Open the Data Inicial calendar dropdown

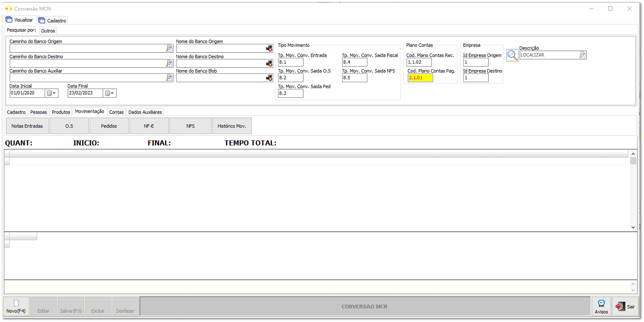point(52,93)
